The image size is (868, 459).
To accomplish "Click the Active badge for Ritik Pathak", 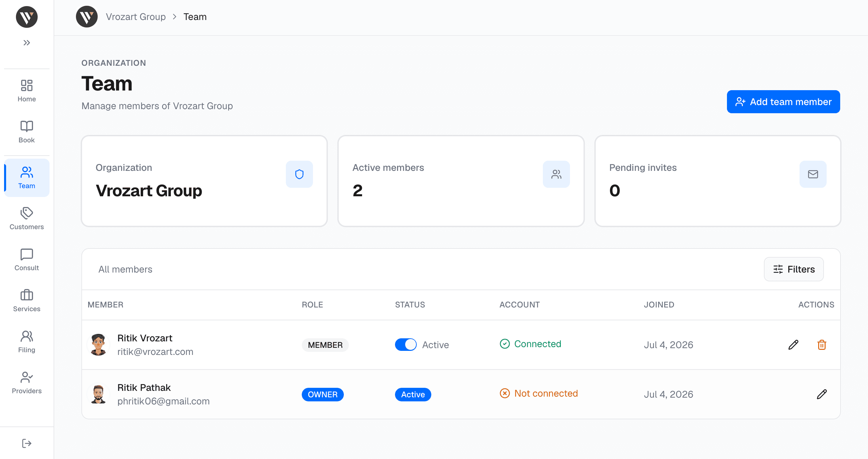I will pos(413,395).
